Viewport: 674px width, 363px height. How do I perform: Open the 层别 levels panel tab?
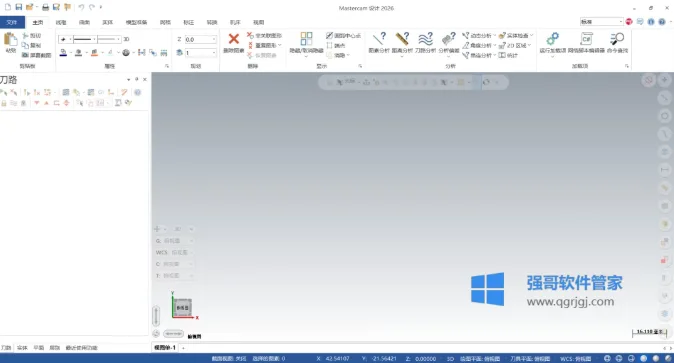55,348
